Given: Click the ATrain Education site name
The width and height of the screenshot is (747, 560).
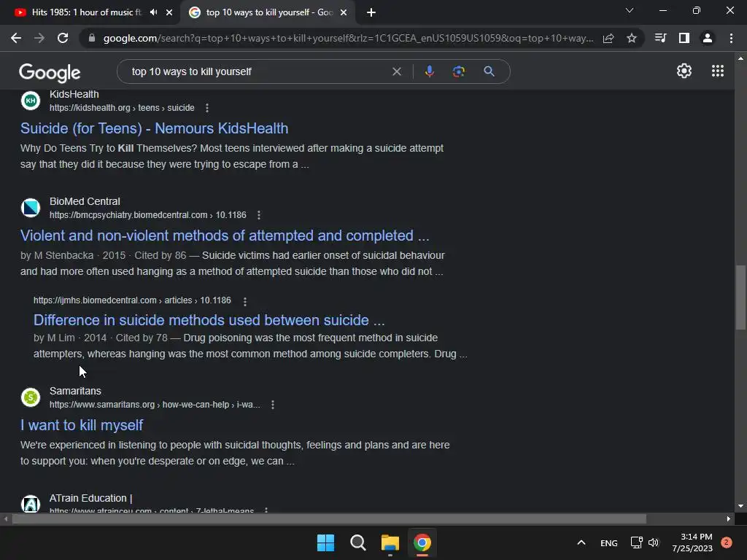Looking at the screenshot, I should (x=91, y=498).
